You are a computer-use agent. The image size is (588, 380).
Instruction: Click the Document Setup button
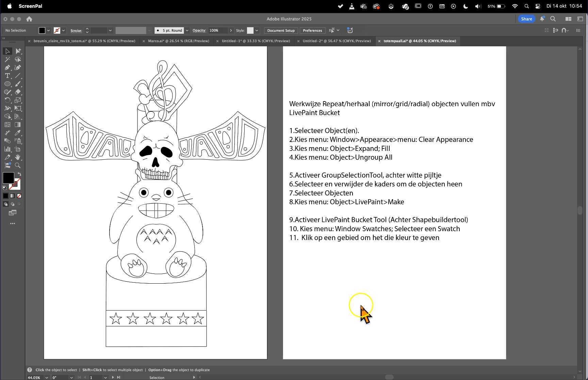[x=281, y=31]
